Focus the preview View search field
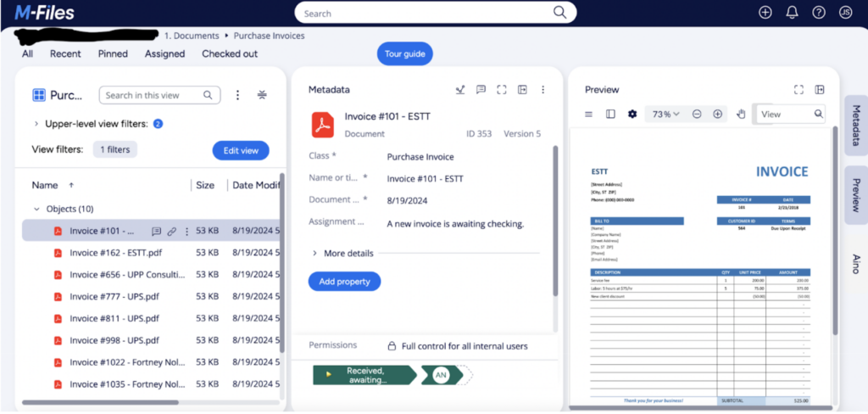The width and height of the screenshot is (868, 414). pyautogui.click(x=791, y=115)
